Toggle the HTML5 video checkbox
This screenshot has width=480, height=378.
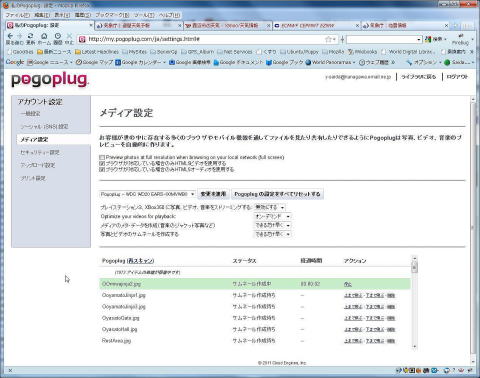coord(102,163)
